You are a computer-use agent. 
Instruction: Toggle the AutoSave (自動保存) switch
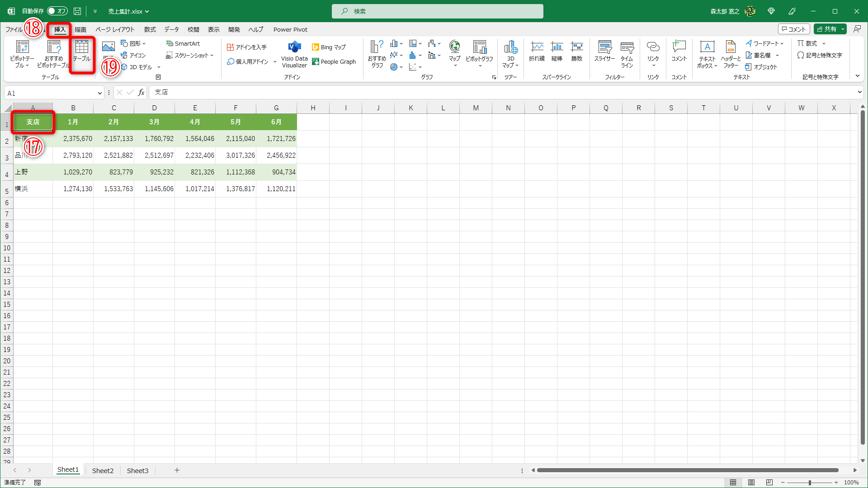coord(57,11)
